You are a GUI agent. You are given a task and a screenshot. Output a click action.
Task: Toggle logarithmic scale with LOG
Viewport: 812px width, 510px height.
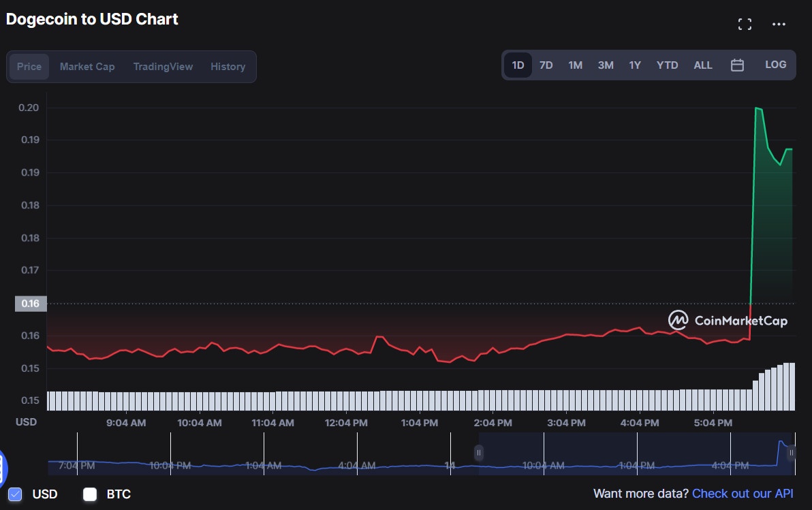(x=776, y=64)
